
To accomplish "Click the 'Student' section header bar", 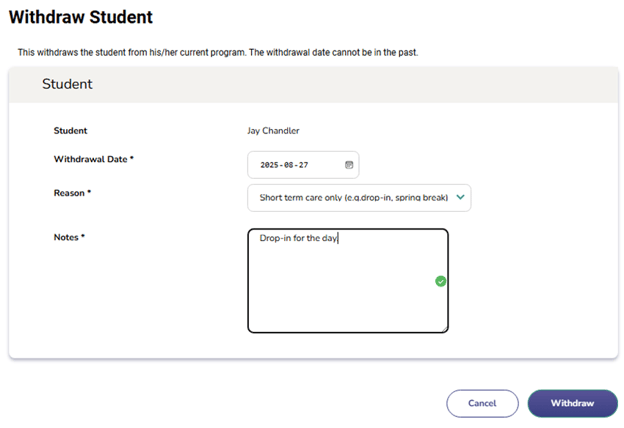I will 313,85.
